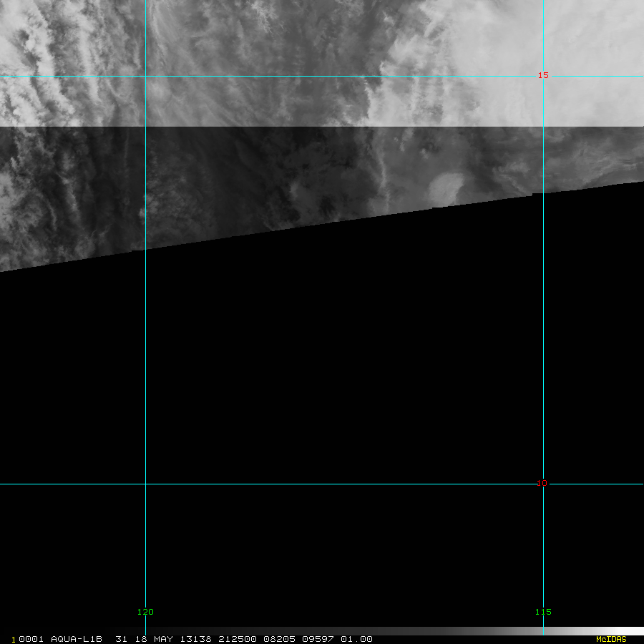
Task: Click the 08205 value in status line
Action: [279, 639]
